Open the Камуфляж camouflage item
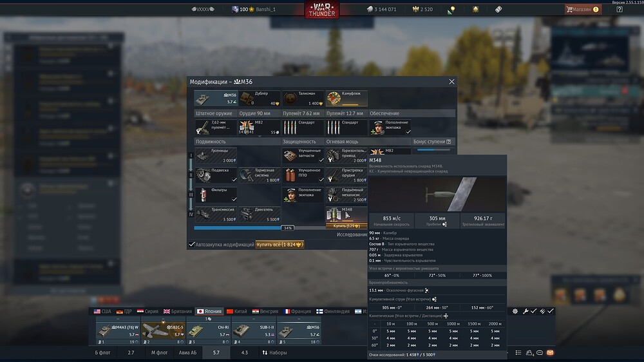 pyautogui.click(x=346, y=99)
